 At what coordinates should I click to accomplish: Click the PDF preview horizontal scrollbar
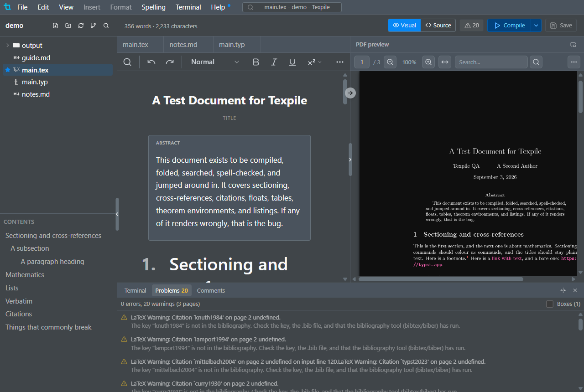(x=441, y=279)
